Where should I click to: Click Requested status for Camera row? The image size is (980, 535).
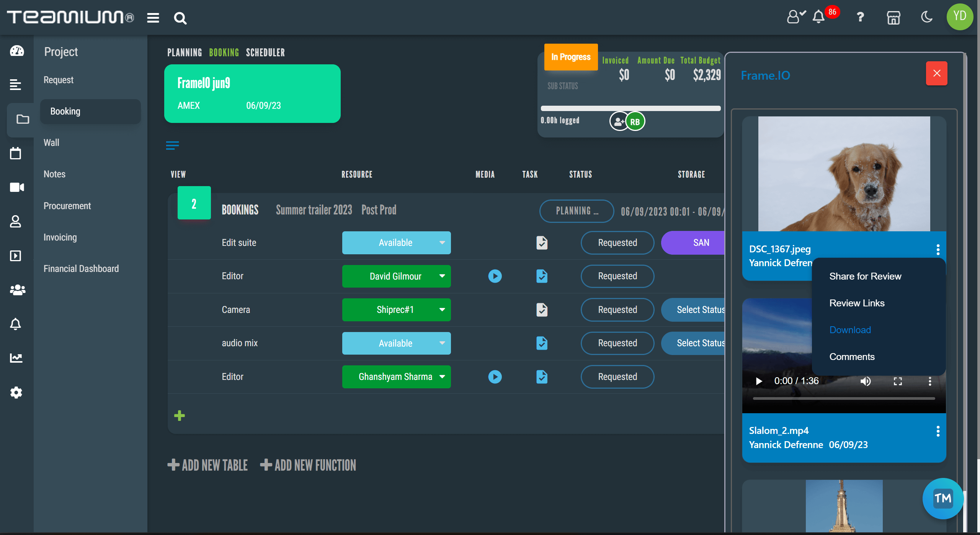pos(617,310)
